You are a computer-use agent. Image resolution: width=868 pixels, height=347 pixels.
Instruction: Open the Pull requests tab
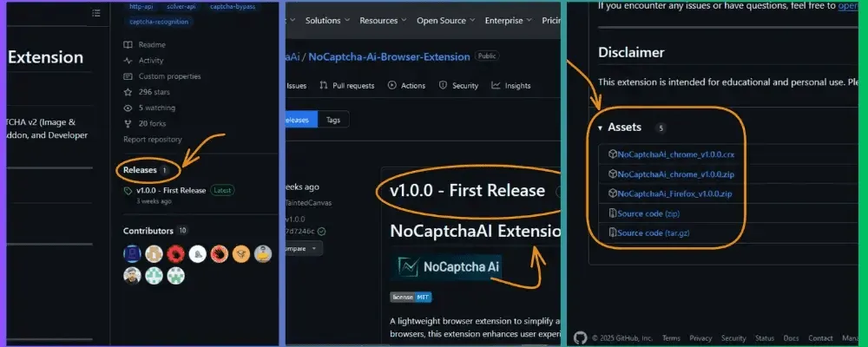coord(347,86)
